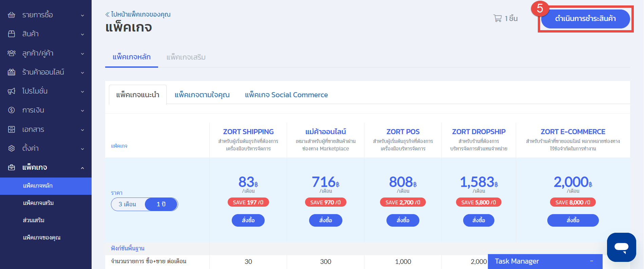The width and height of the screenshot is (644, 269).
Task: Order the ZORT POS package
Action: (403, 220)
